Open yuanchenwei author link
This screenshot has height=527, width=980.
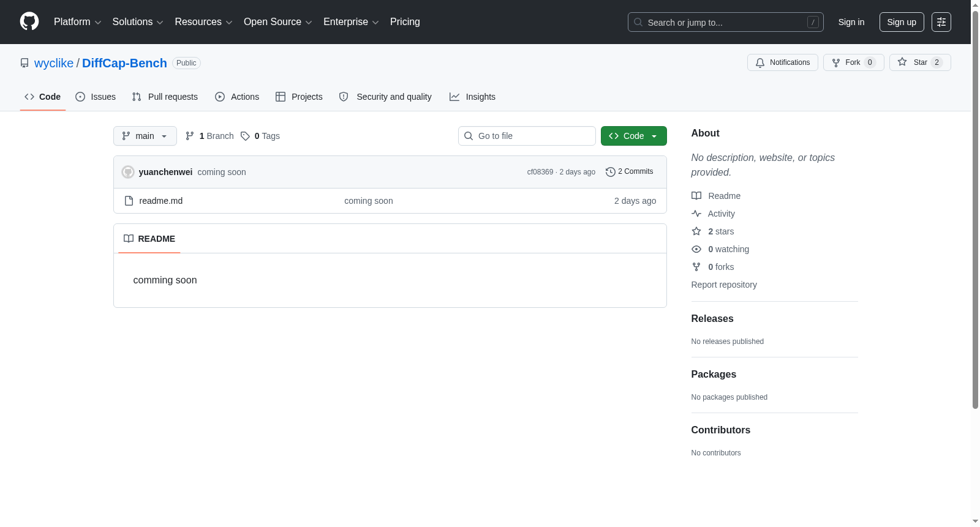coord(165,172)
